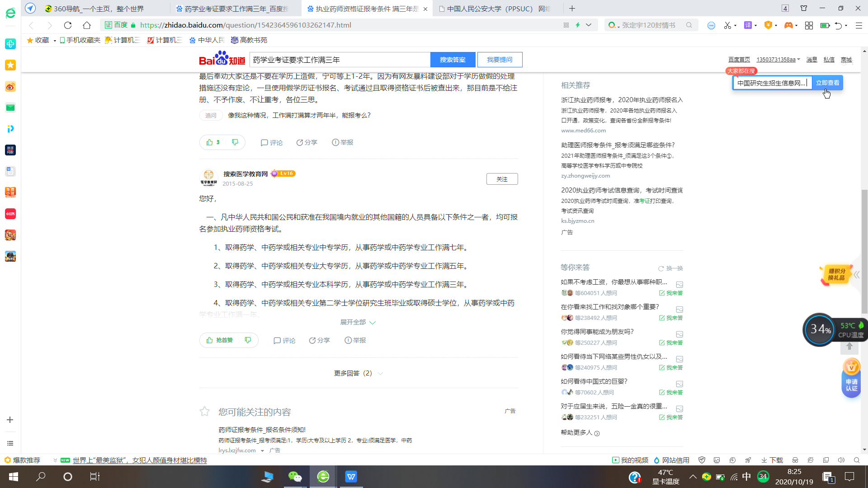Click the browser refresh icon
The width and height of the screenshot is (868, 488).
pos(68,25)
